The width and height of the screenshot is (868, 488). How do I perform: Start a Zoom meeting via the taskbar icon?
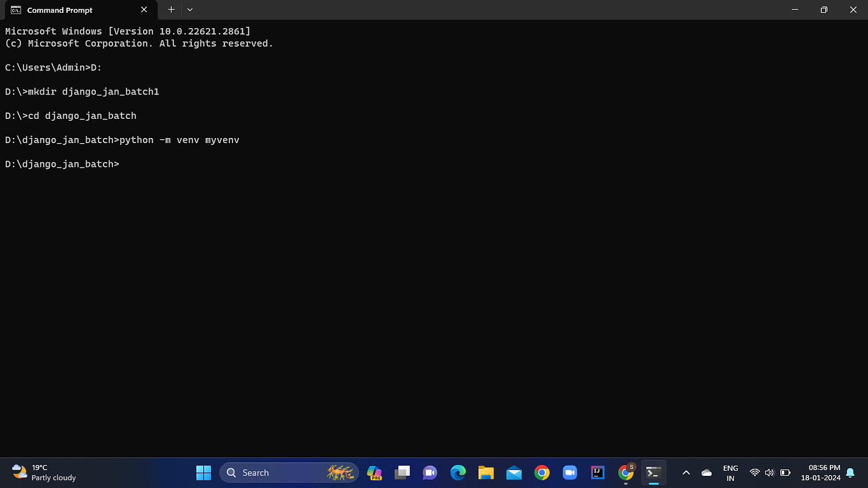[570, 473]
